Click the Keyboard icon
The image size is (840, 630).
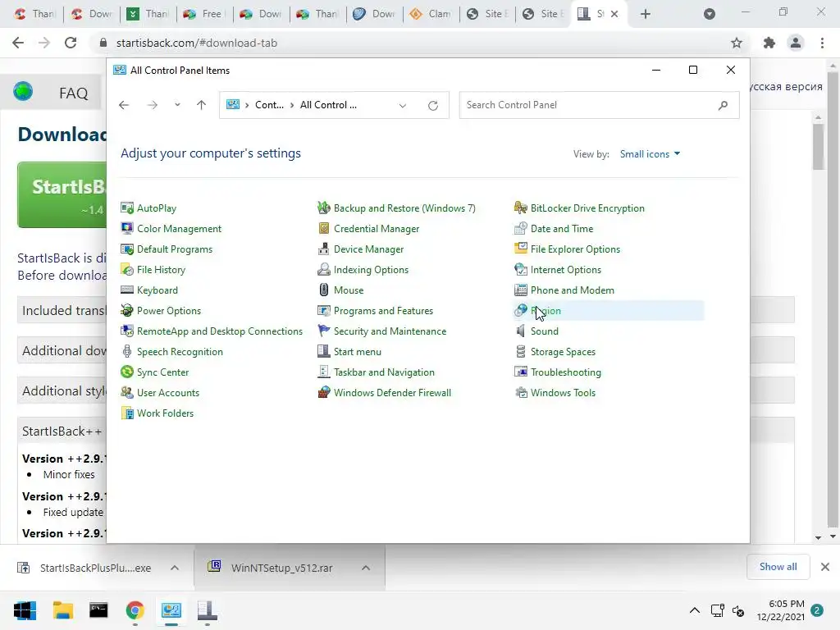127,290
